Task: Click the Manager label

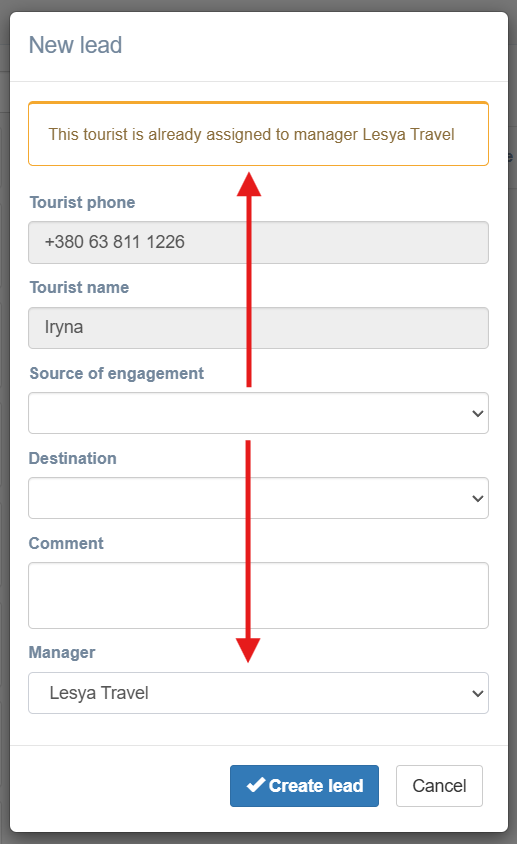Action: (x=62, y=652)
